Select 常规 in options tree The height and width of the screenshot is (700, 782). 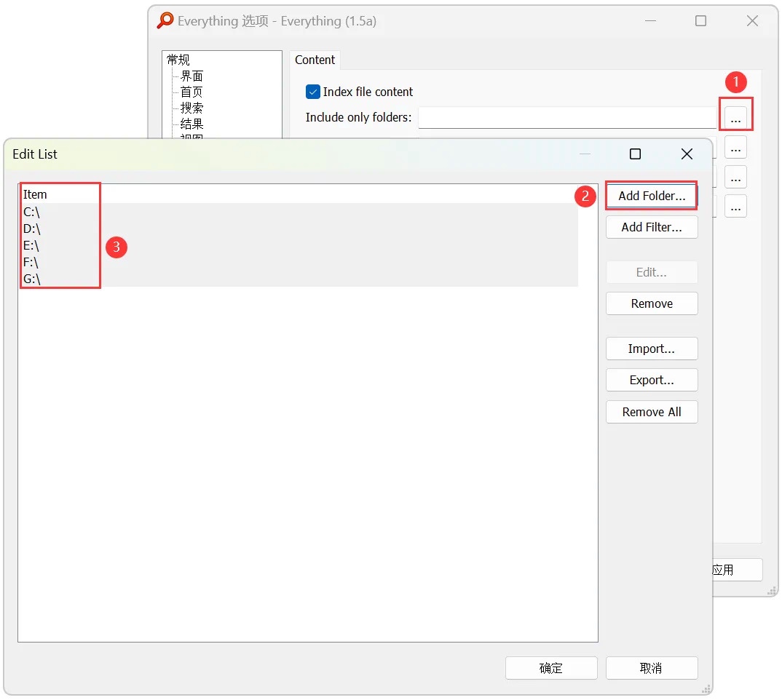178,60
